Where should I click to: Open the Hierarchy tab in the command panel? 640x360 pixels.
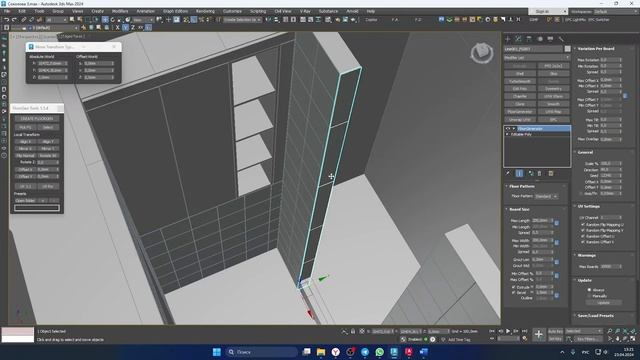coord(529,39)
